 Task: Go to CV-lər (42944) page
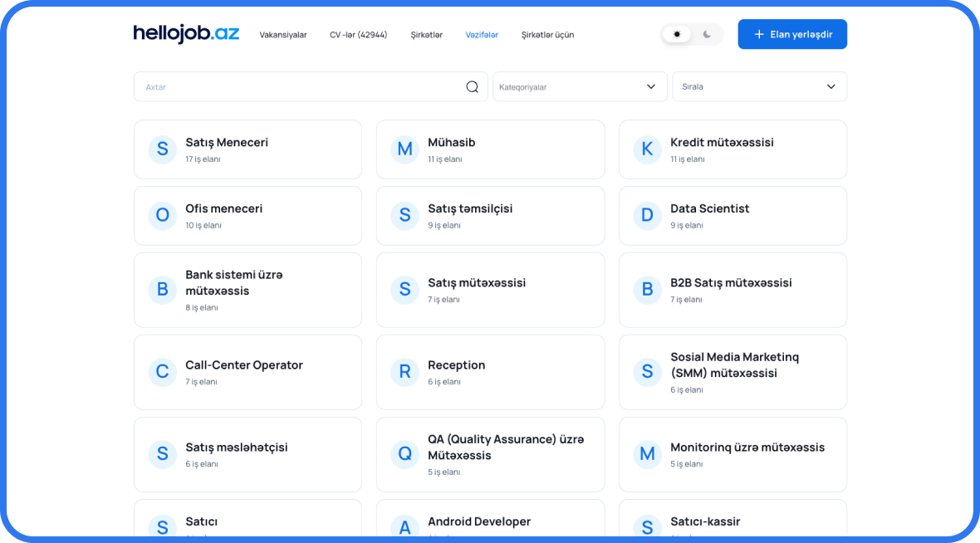click(358, 35)
